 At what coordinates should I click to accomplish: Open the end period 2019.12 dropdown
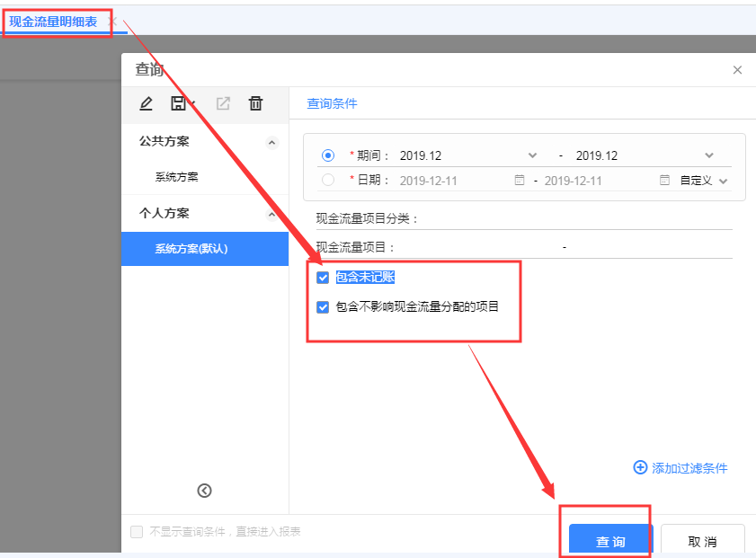708,155
